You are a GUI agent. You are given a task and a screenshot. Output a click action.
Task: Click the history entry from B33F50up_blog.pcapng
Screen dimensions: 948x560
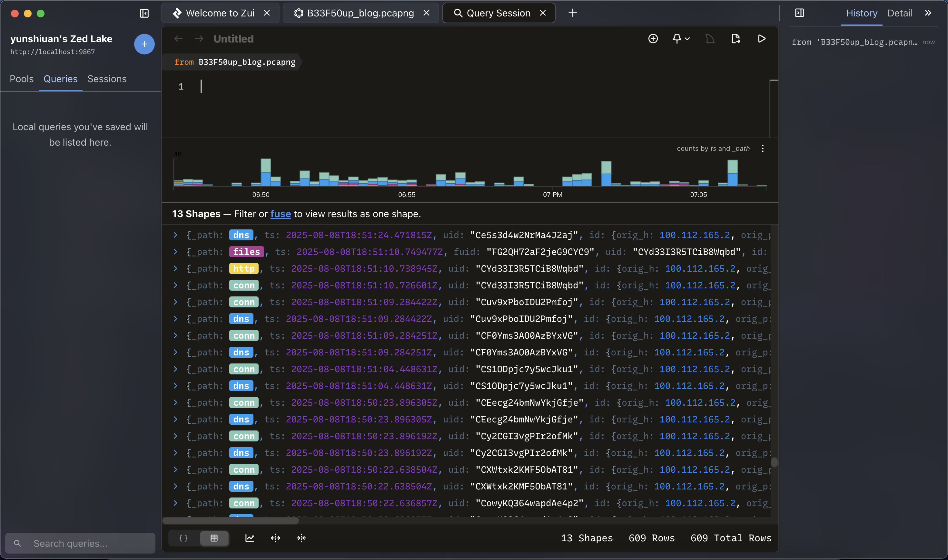[854, 42]
